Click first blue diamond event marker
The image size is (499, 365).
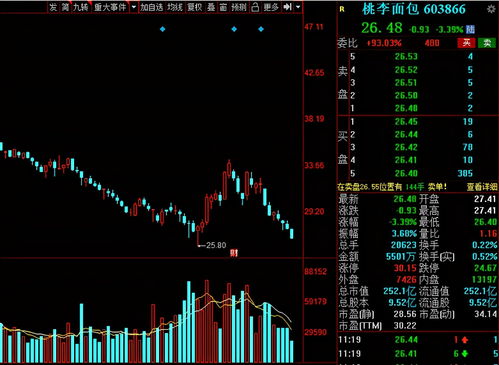click(162, 29)
